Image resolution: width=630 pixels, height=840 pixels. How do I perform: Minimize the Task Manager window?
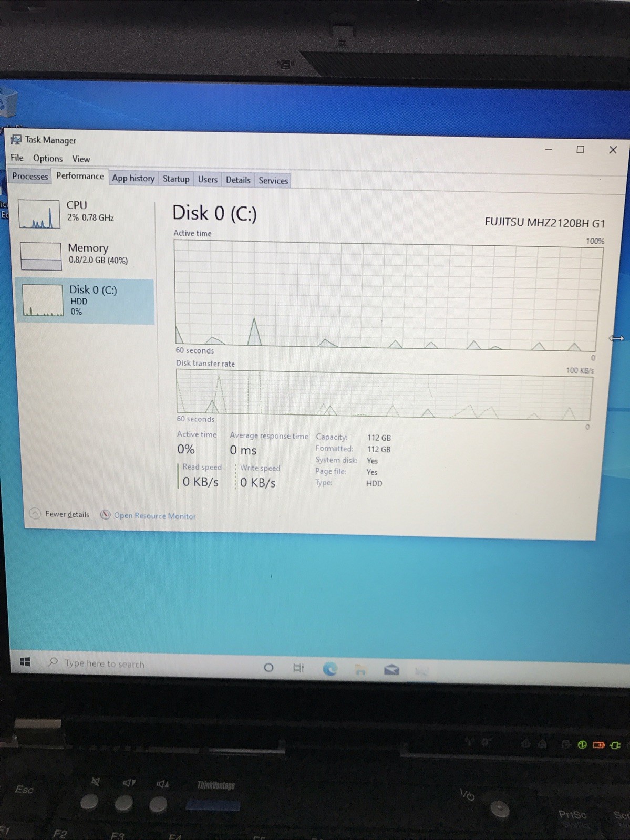(x=549, y=149)
